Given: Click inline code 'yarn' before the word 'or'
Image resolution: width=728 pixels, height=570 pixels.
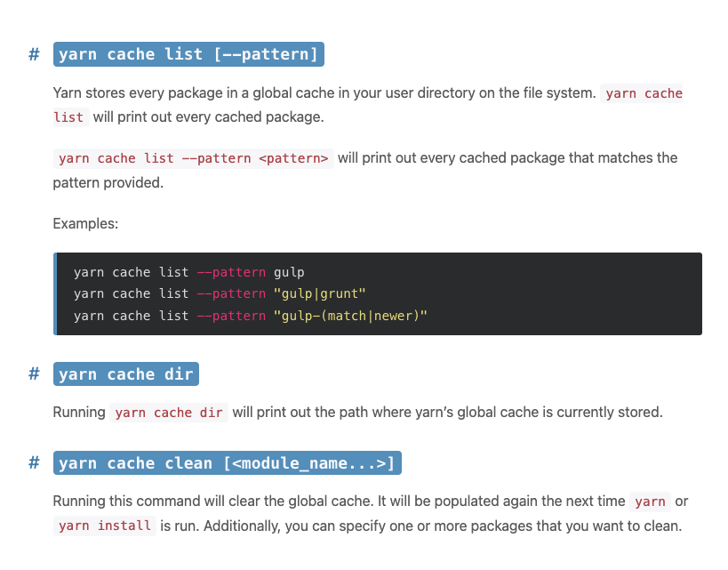Looking at the screenshot, I should click(650, 502).
